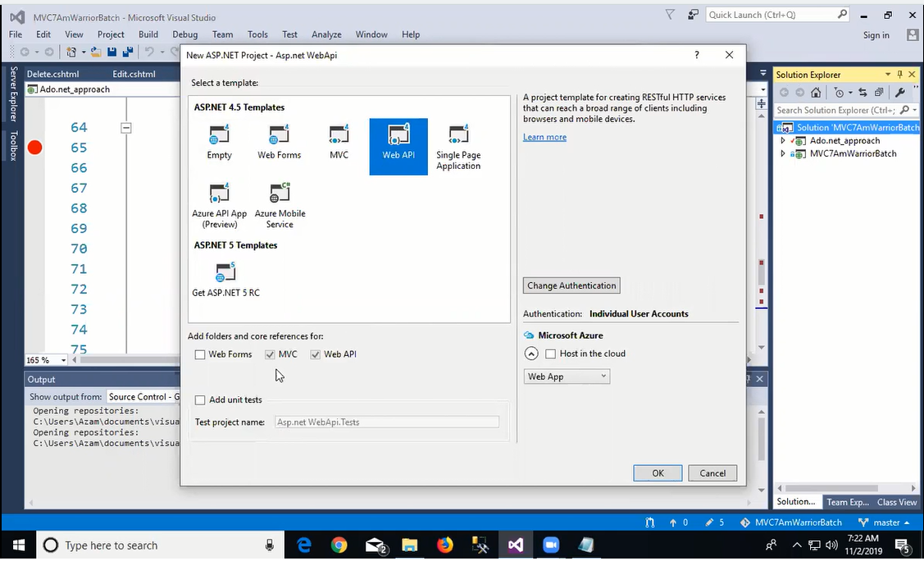
Task: Cancel the New ASP.NET Project dialog
Action: coord(712,473)
